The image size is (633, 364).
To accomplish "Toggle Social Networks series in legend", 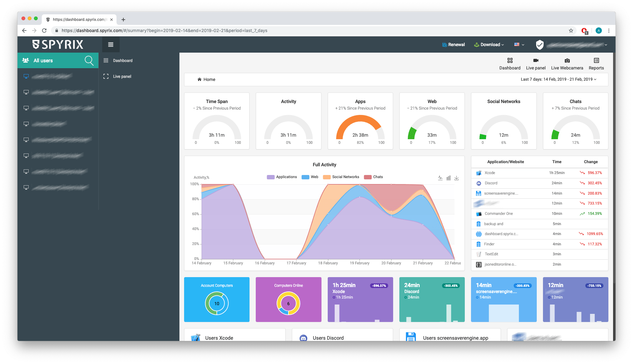I will [x=341, y=177].
